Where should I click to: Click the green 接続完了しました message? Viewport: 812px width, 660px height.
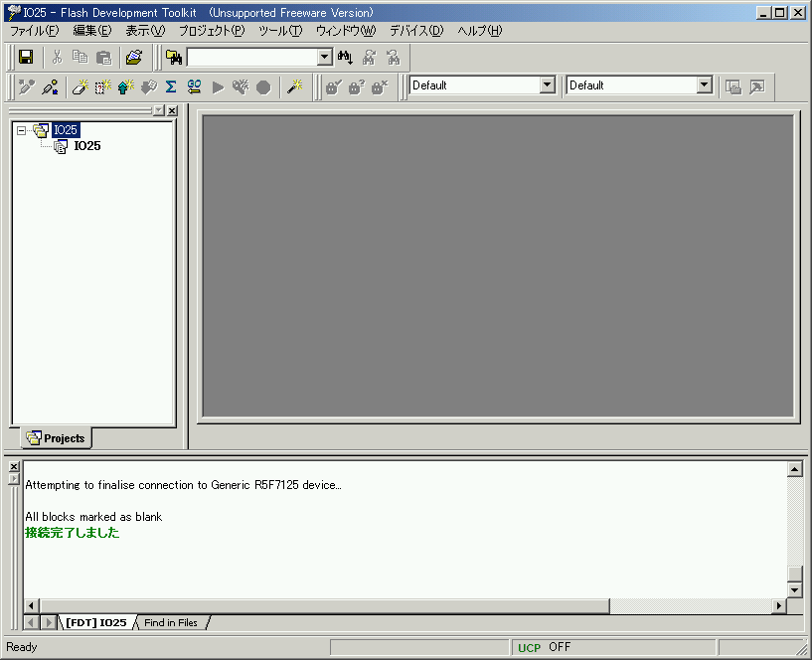[72, 533]
